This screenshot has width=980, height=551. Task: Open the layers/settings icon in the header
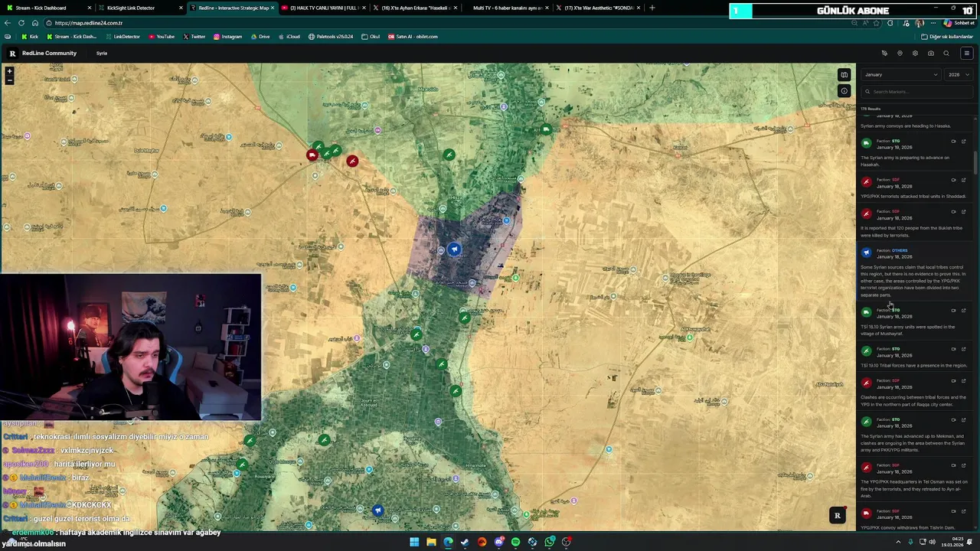tap(915, 54)
